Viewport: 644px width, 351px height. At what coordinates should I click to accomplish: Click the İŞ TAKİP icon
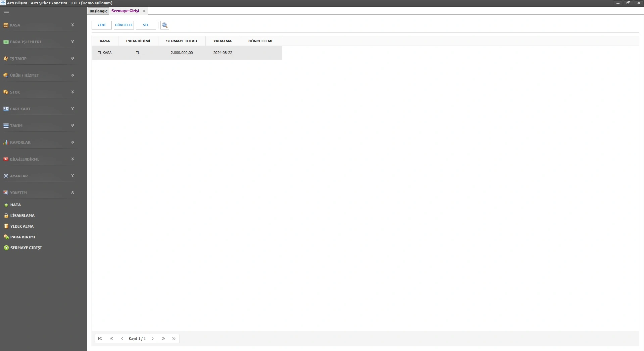click(6, 58)
